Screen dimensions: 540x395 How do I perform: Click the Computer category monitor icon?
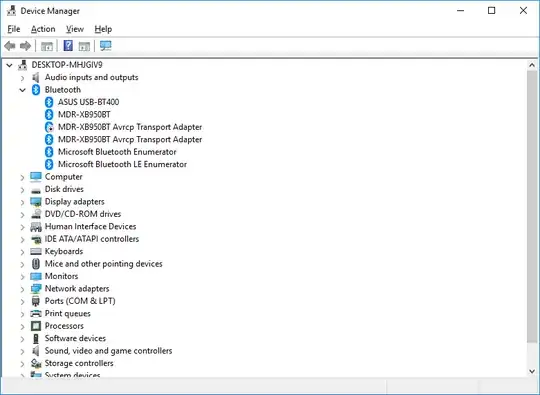click(x=36, y=177)
